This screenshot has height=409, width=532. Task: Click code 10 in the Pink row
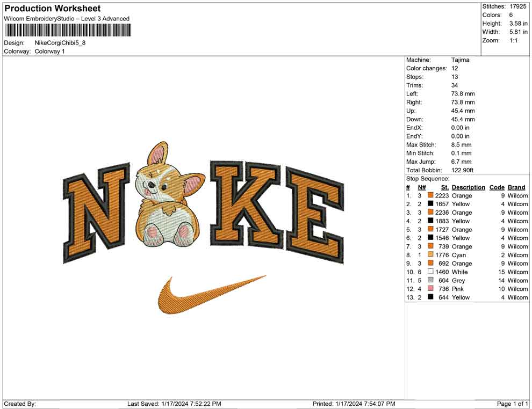click(501, 289)
